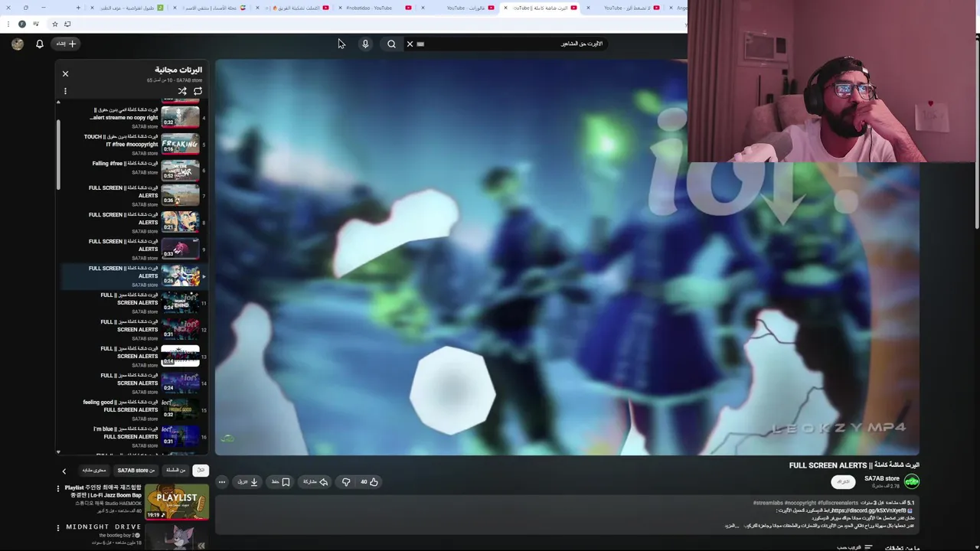Like the video (40 likes)

pyautogui.click(x=370, y=482)
